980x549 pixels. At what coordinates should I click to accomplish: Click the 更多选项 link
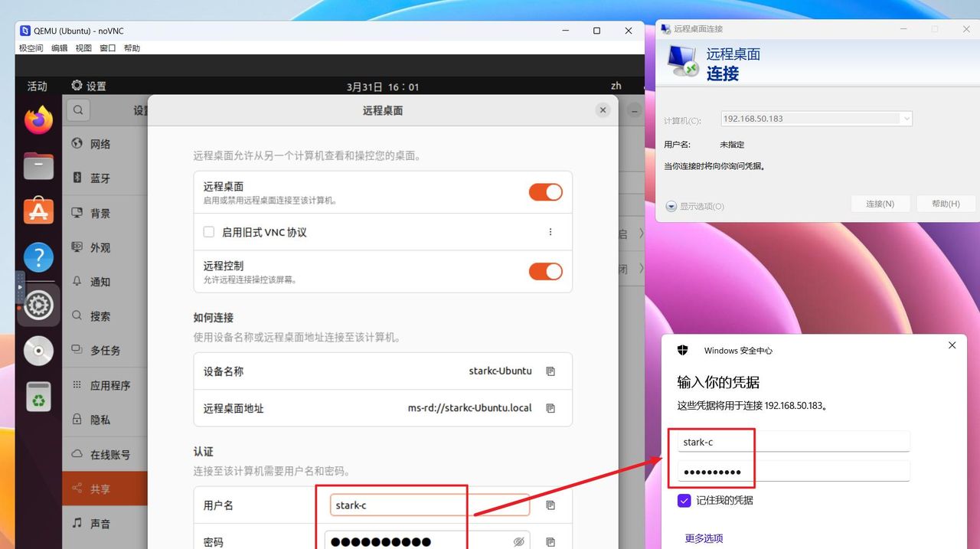coord(704,538)
